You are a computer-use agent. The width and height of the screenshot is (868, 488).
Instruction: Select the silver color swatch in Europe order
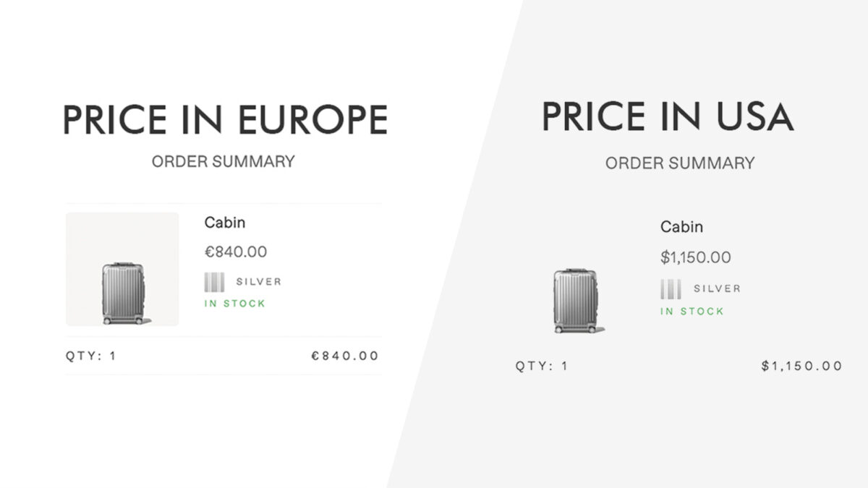point(215,282)
